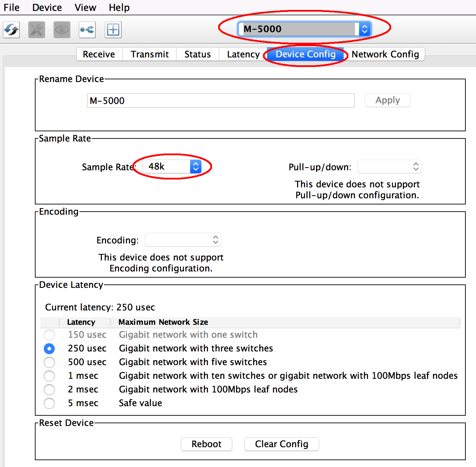476x467 pixels.
Task: Open the Pull-up/down dropdown
Action: tap(389, 167)
